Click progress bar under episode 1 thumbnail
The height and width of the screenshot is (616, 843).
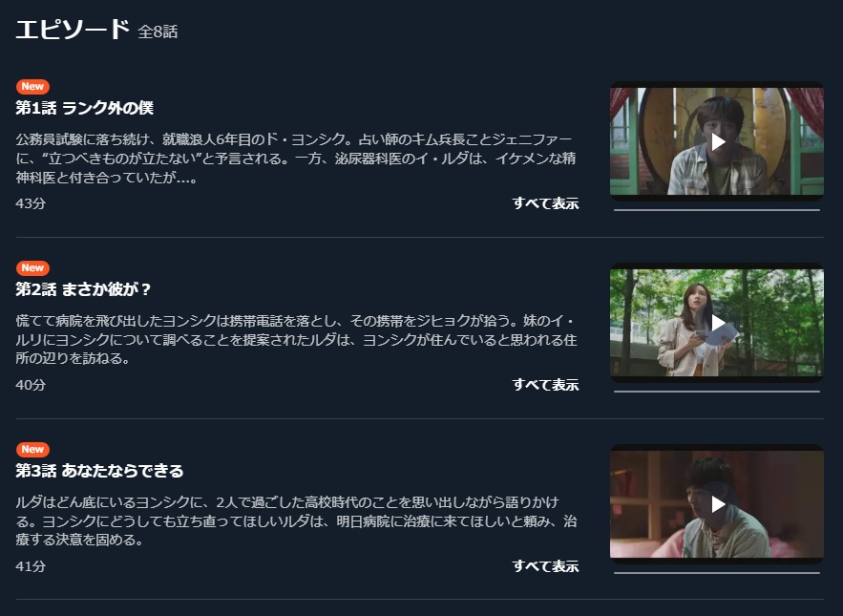[717, 210]
